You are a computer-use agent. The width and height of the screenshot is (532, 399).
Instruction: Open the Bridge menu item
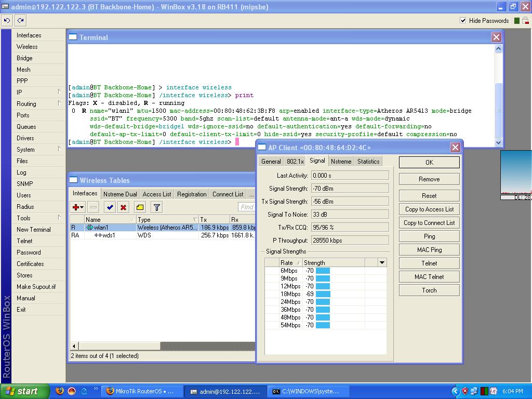click(24, 58)
